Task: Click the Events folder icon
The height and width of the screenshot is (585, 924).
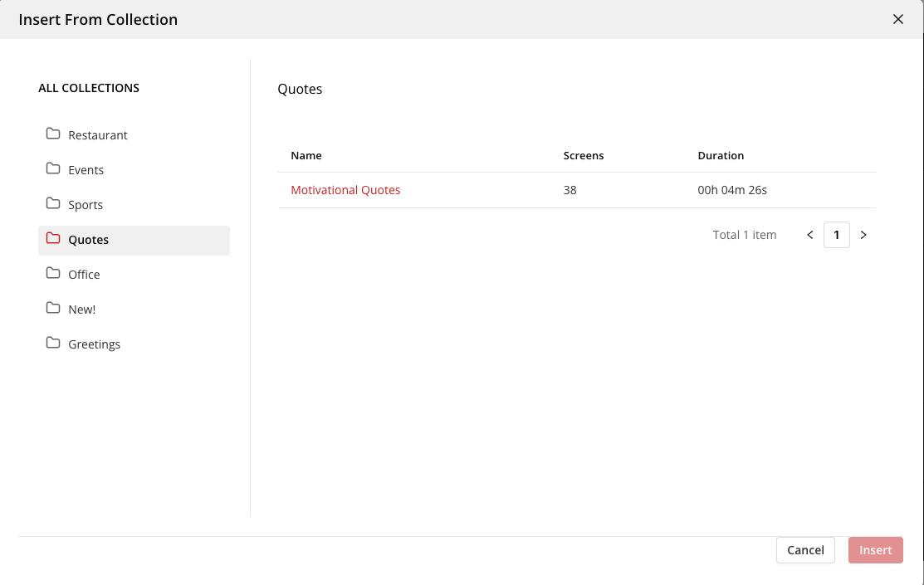Action: [x=53, y=168]
